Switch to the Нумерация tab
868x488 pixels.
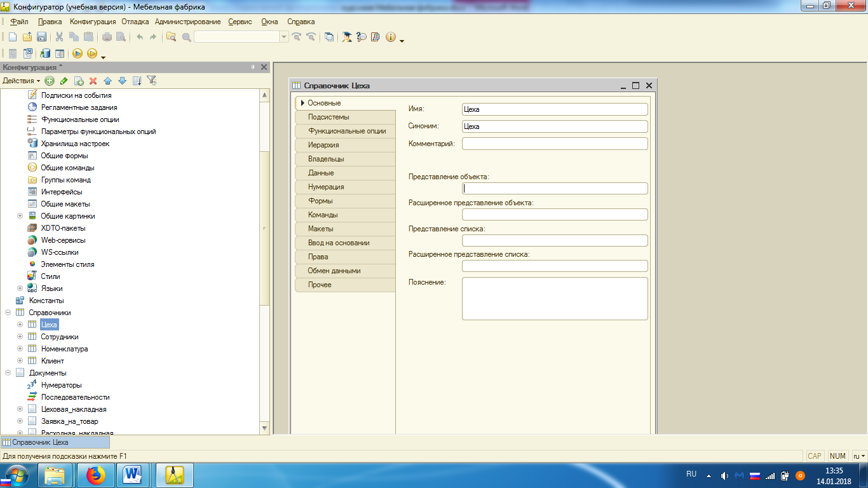345,187
